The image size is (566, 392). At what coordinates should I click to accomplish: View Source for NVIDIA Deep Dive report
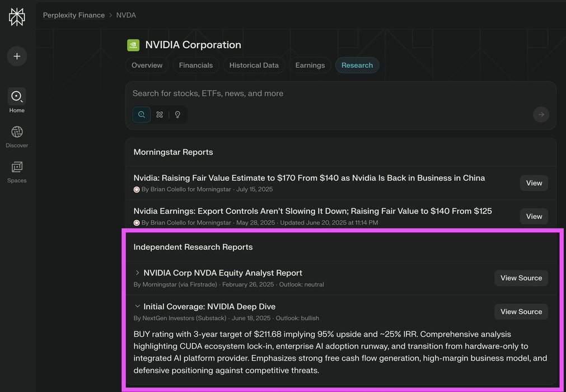point(521,312)
